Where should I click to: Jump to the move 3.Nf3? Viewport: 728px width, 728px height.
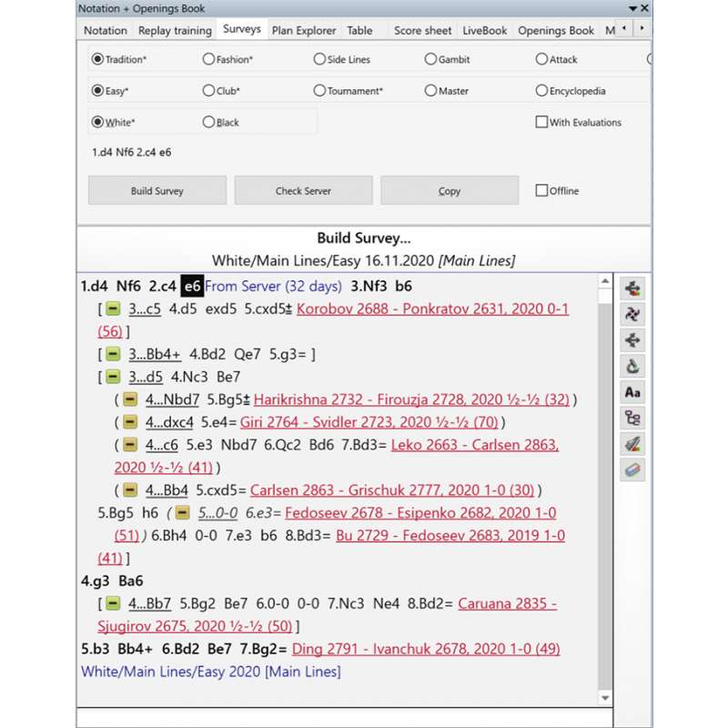pyautogui.click(x=369, y=286)
